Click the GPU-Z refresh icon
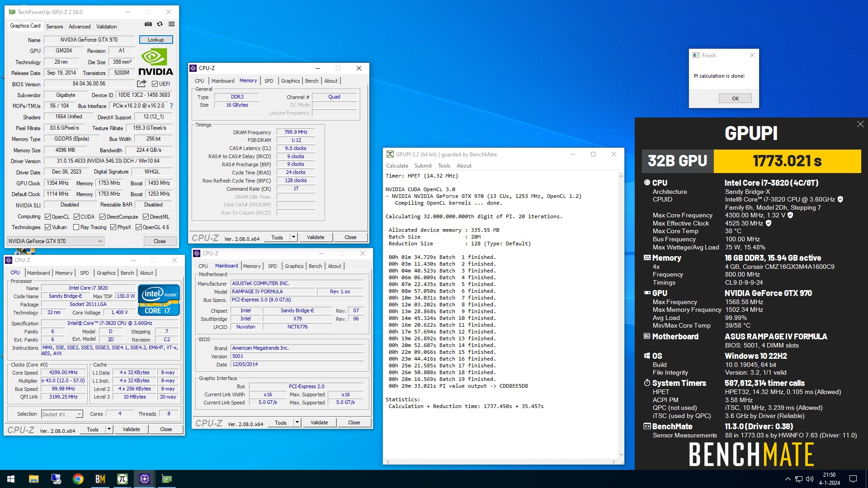The image size is (868, 488). pos(160,24)
